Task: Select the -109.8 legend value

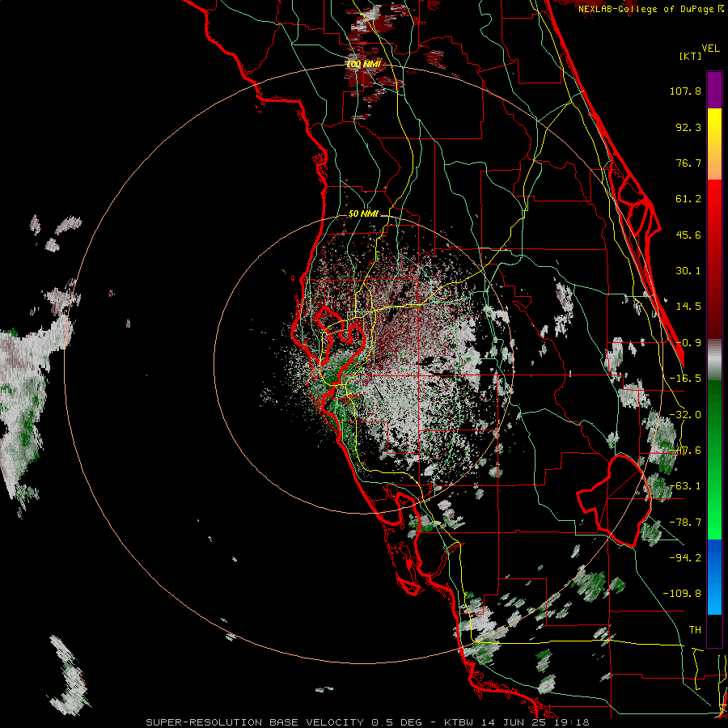Action: (x=682, y=594)
